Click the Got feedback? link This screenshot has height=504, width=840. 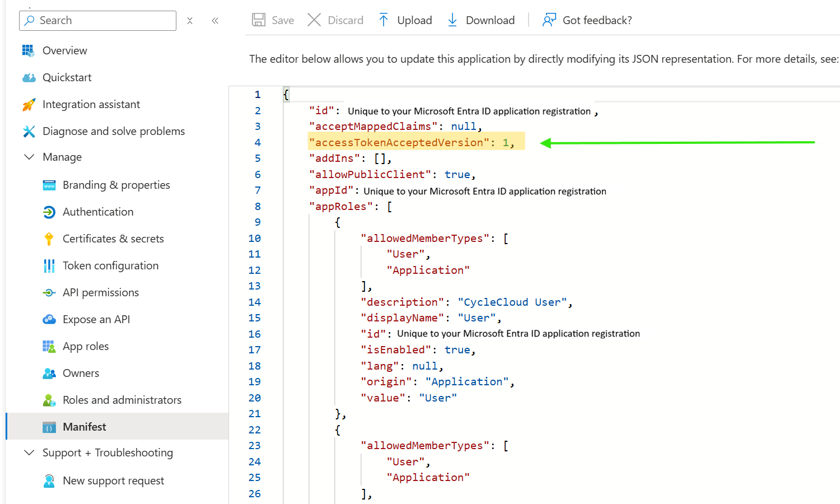pyautogui.click(x=597, y=20)
